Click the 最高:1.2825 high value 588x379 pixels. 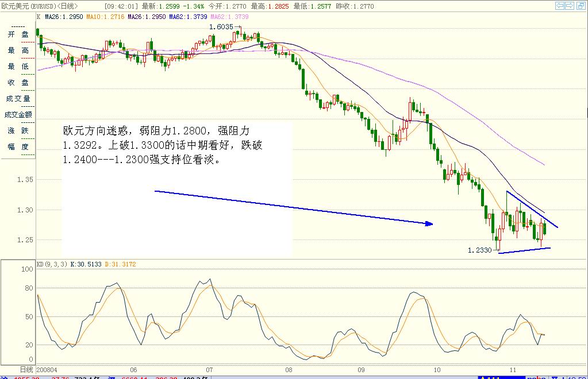pyautogui.click(x=270, y=6)
